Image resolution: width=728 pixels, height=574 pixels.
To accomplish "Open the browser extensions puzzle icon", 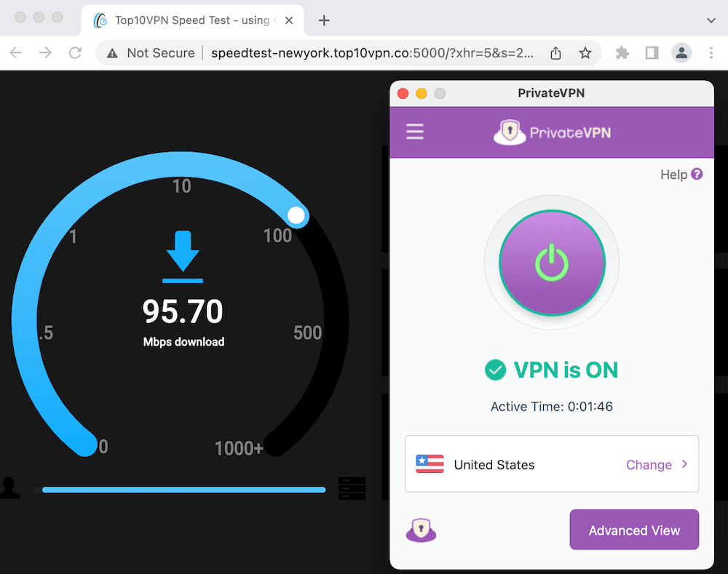I will (x=622, y=52).
